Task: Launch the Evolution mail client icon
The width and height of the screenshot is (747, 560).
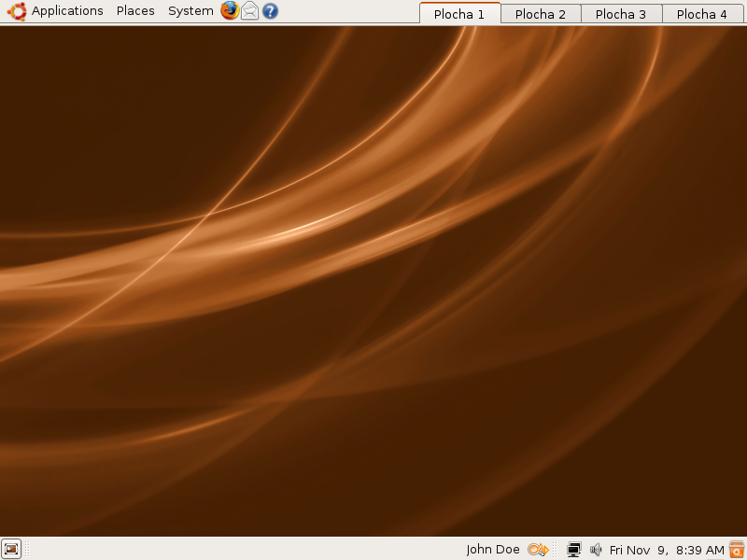Action: pyautogui.click(x=249, y=10)
